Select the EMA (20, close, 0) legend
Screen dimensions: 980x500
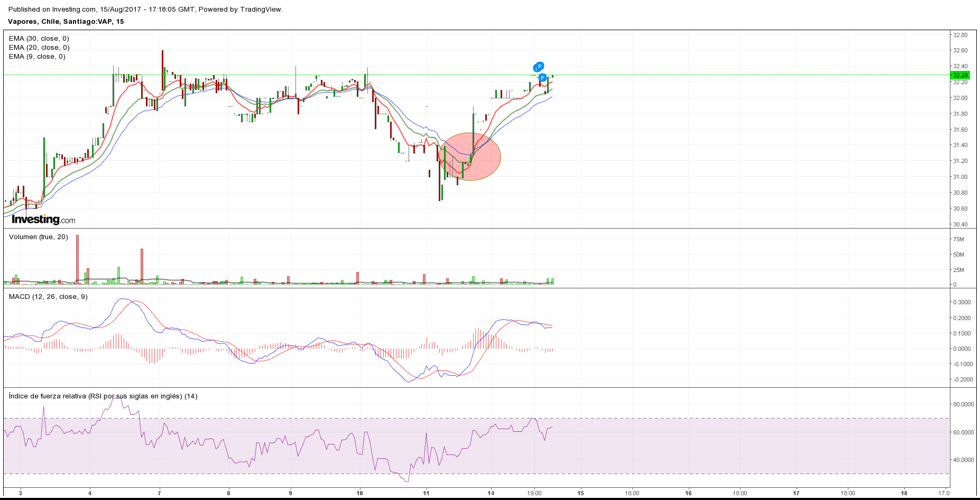[x=39, y=48]
